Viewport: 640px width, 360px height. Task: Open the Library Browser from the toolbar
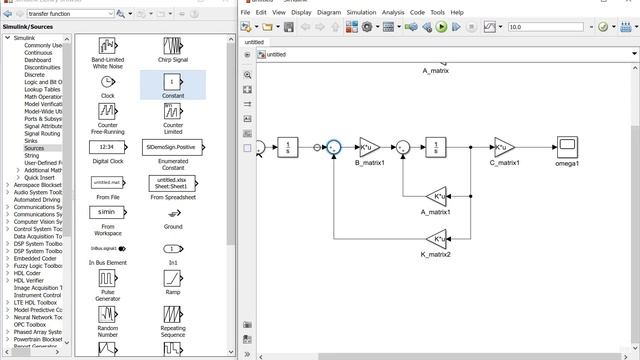pos(351,27)
